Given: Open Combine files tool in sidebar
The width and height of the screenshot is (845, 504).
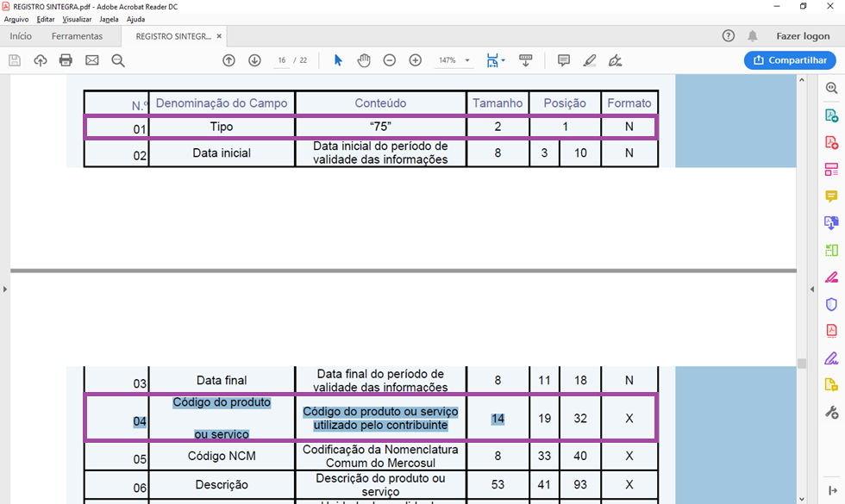Looking at the screenshot, I should [x=831, y=222].
